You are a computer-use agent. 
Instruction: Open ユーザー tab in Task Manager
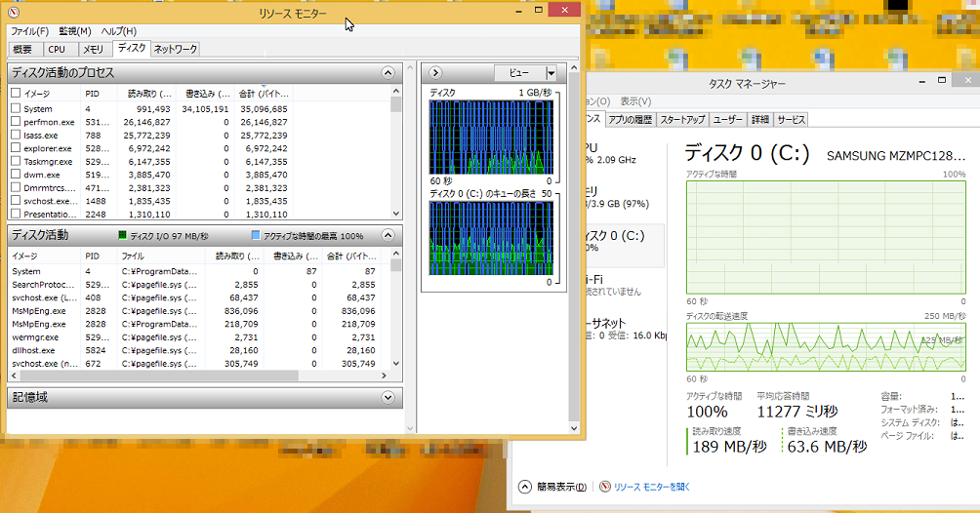click(727, 119)
